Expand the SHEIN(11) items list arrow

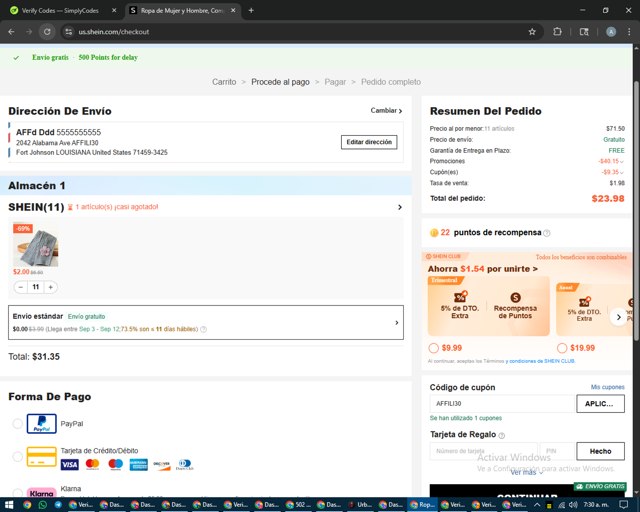400,207
